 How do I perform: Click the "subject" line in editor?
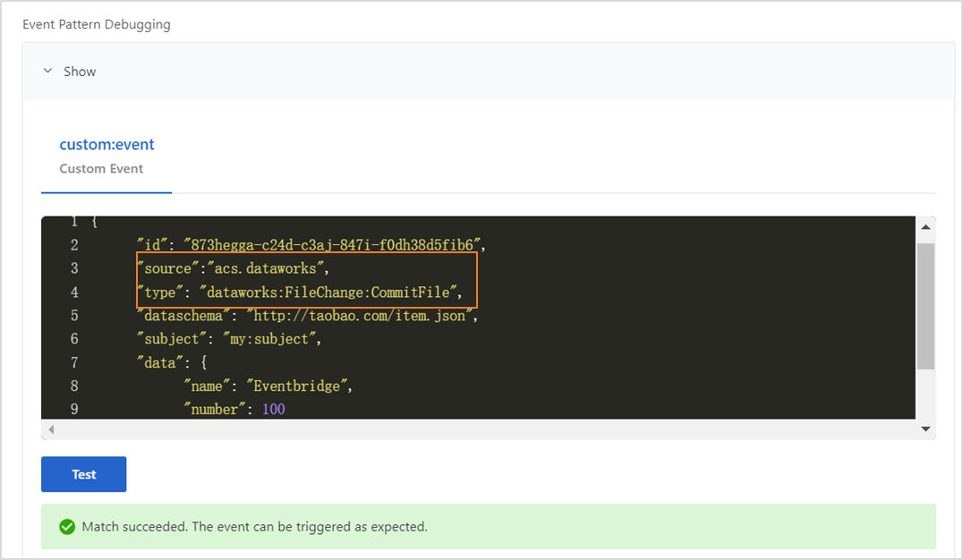click(x=227, y=339)
